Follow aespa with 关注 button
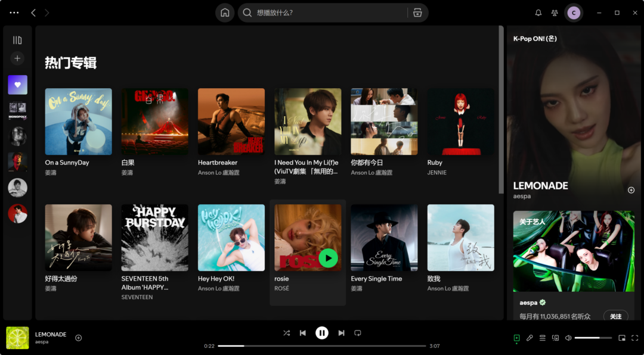The width and height of the screenshot is (644, 355). point(615,316)
